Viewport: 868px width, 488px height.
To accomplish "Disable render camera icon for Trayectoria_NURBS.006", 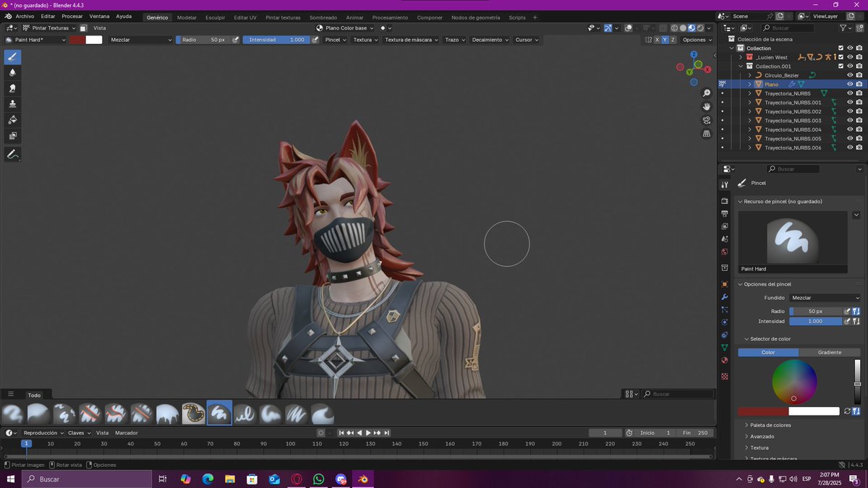I will 859,147.
